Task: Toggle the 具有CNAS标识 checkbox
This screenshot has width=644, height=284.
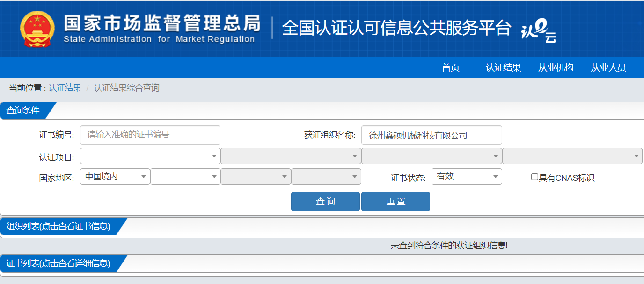Action: pos(534,177)
